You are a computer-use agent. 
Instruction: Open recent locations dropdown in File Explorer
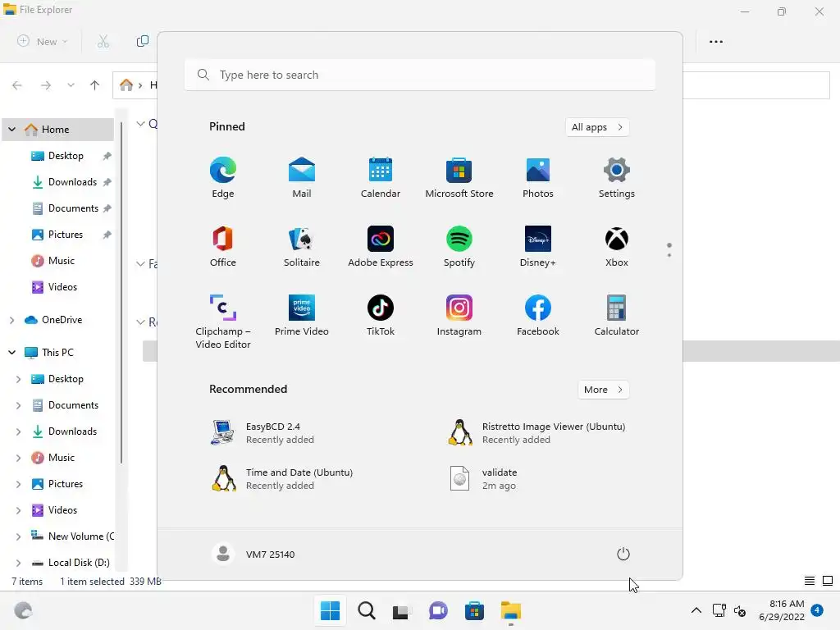(x=71, y=85)
